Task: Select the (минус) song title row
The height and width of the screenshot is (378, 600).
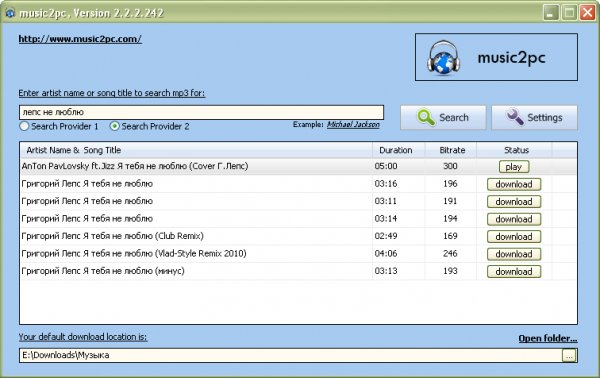Action: [103, 271]
